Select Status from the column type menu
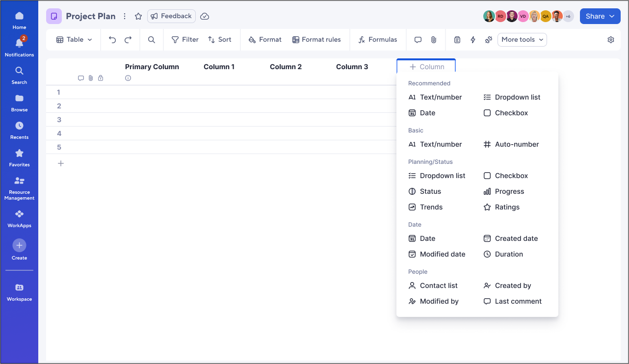 tap(431, 191)
